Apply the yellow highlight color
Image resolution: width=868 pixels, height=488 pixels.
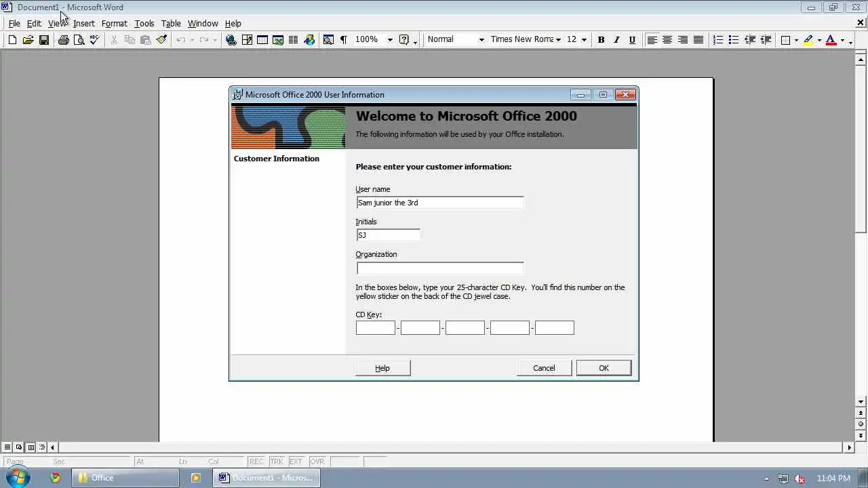point(808,40)
